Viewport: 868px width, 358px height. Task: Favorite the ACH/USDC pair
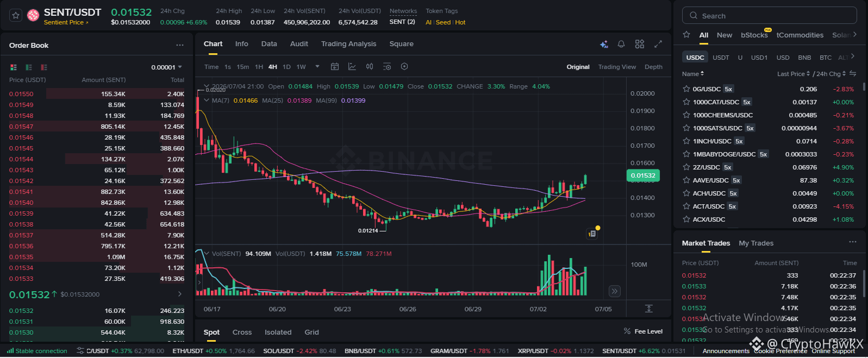tap(686, 193)
